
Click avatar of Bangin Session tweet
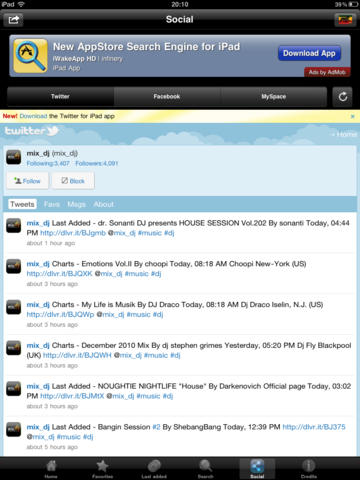(x=14, y=430)
